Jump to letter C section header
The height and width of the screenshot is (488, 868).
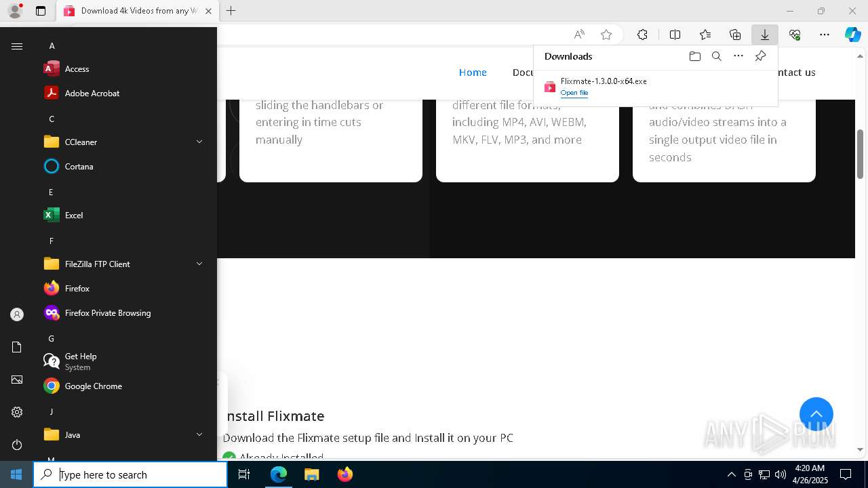pos(52,119)
